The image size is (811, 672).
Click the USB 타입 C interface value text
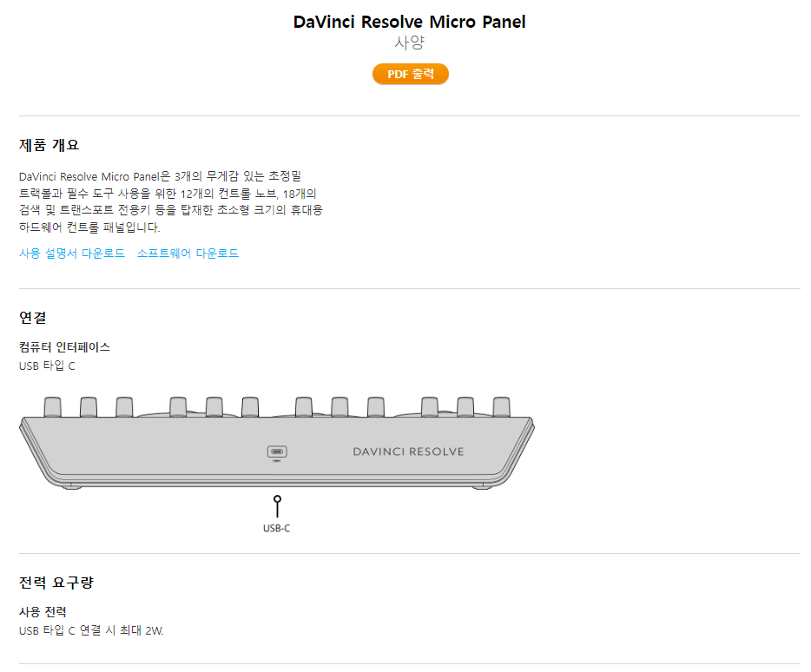coord(47,366)
